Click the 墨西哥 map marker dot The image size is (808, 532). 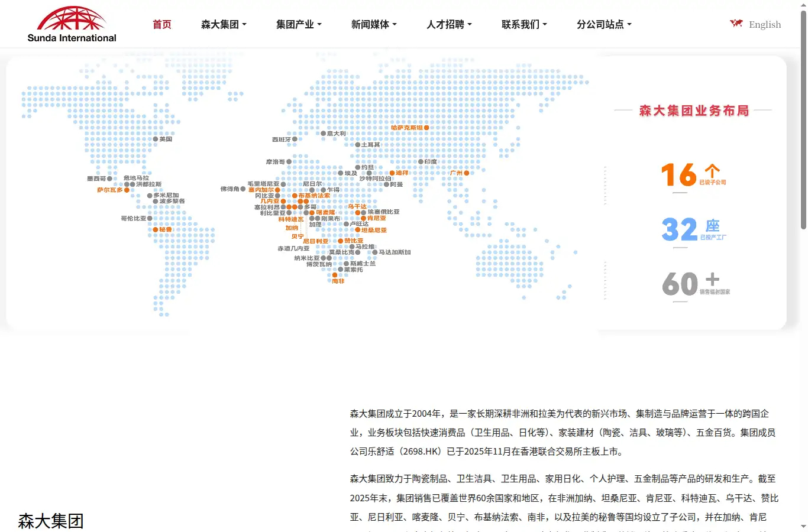(x=109, y=179)
